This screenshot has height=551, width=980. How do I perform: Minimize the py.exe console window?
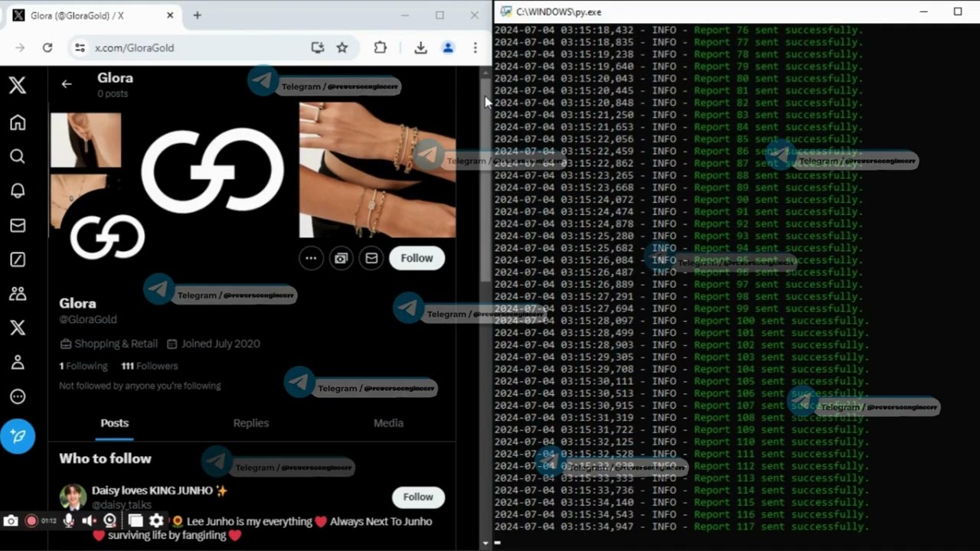(924, 11)
